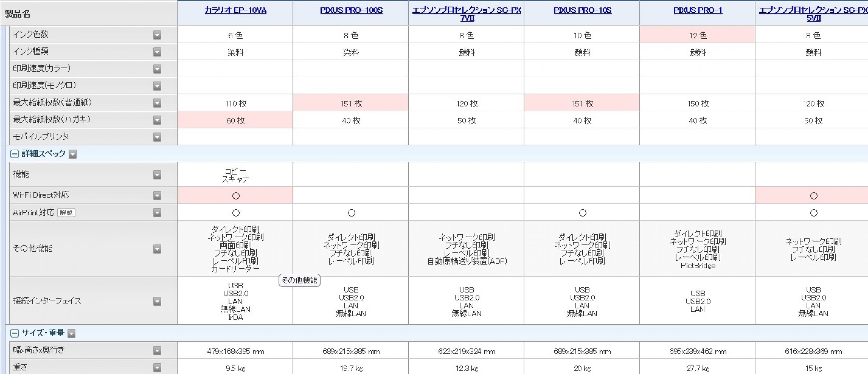Open the PIXUS PRO-1 product link
Viewport: 868px width, 374px height.
(x=697, y=10)
